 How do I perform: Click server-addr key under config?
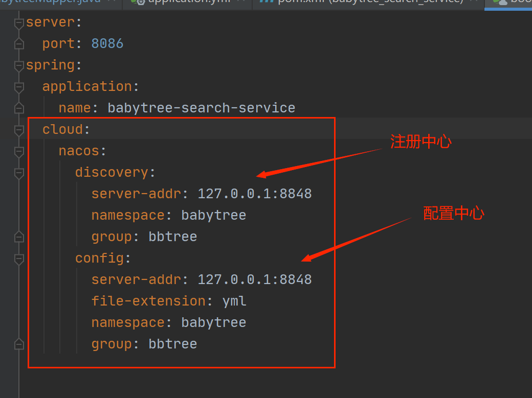pos(136,279)
